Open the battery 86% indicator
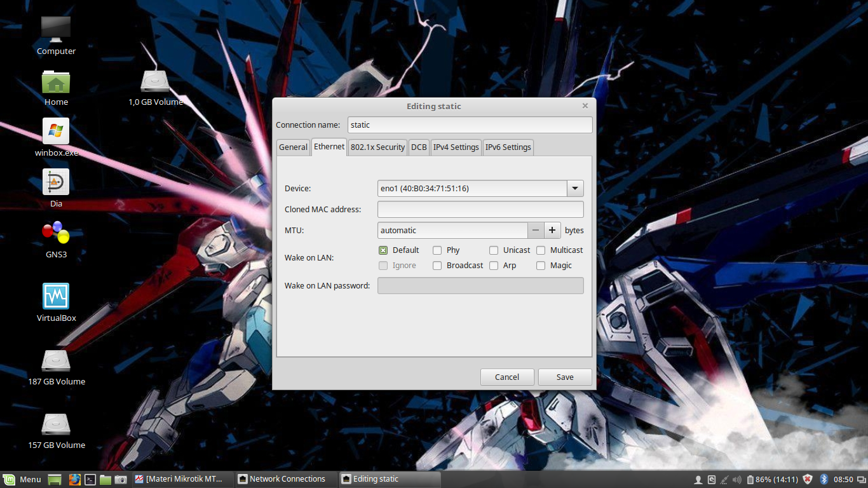This screenshot has width=868, height=488. coord(772,479)
